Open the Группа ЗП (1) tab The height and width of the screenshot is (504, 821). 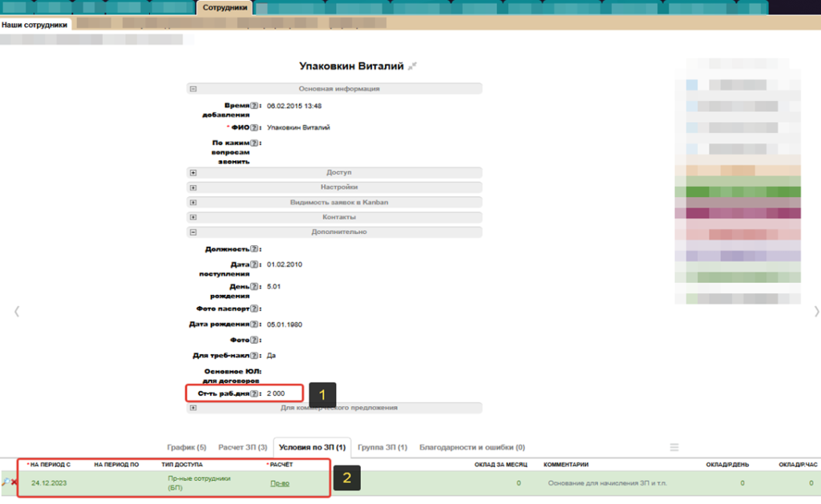(x=382, y=447)
